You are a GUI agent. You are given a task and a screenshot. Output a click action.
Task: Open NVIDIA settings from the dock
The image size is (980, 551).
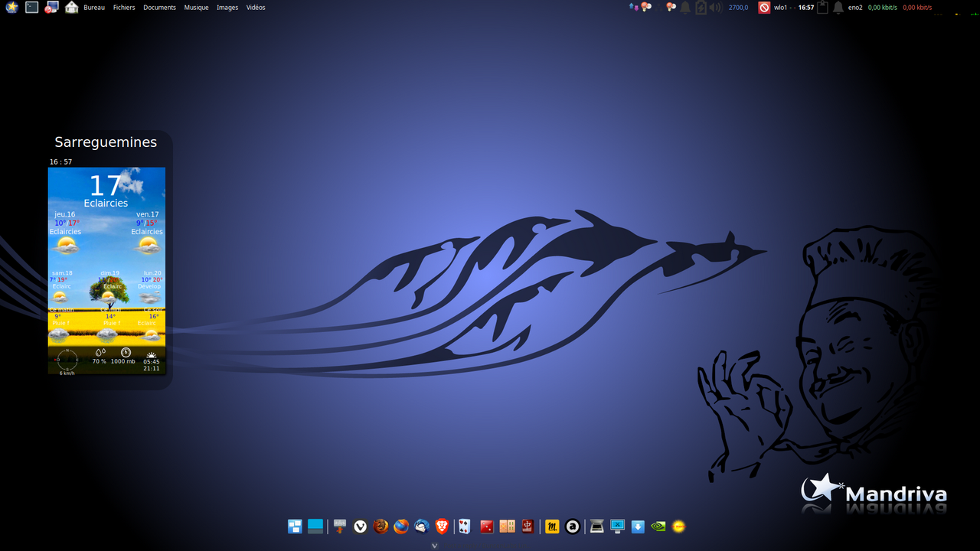658,527
